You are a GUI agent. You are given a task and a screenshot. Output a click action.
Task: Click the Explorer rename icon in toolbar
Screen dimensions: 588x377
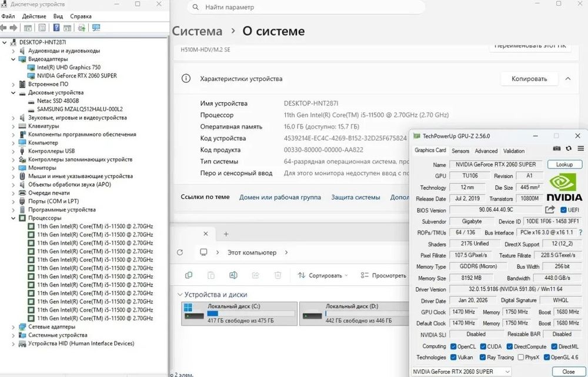pyautogui.click(x=233, y=275)
